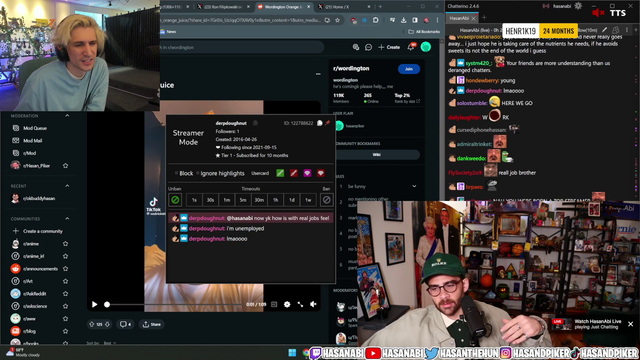This screenshot has width=640, height=360.
Task: Click the red slash unmod button
Action: (293, 173)
